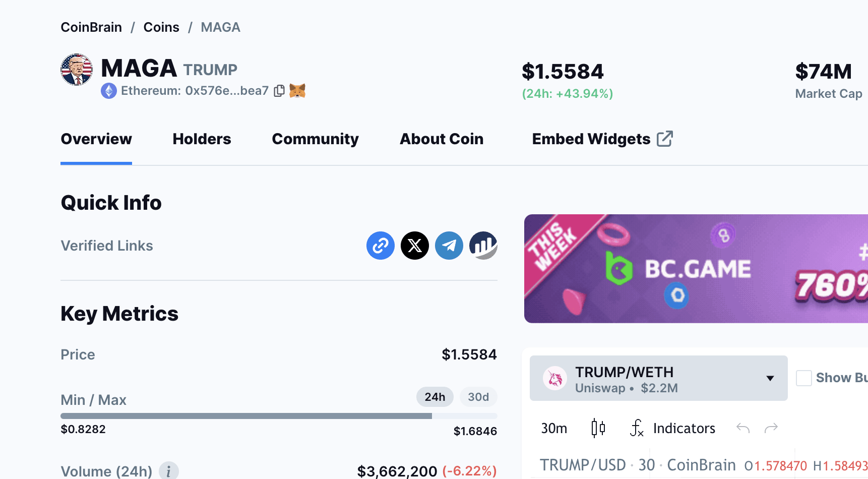Screen dimensions: 868x479
Task: Navigate to CoinBrain home via breadcrumb
Action: [x=91, y=27]
